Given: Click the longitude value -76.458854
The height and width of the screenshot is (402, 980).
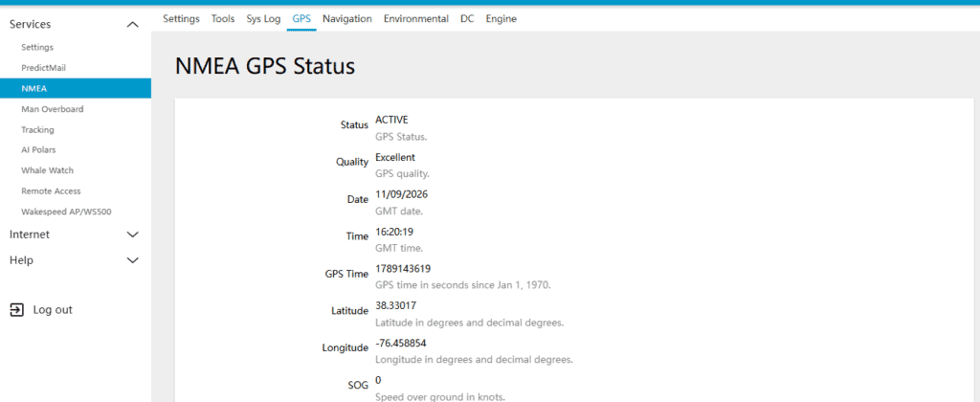Looking at the screenshot, I should tap(401, 344).
